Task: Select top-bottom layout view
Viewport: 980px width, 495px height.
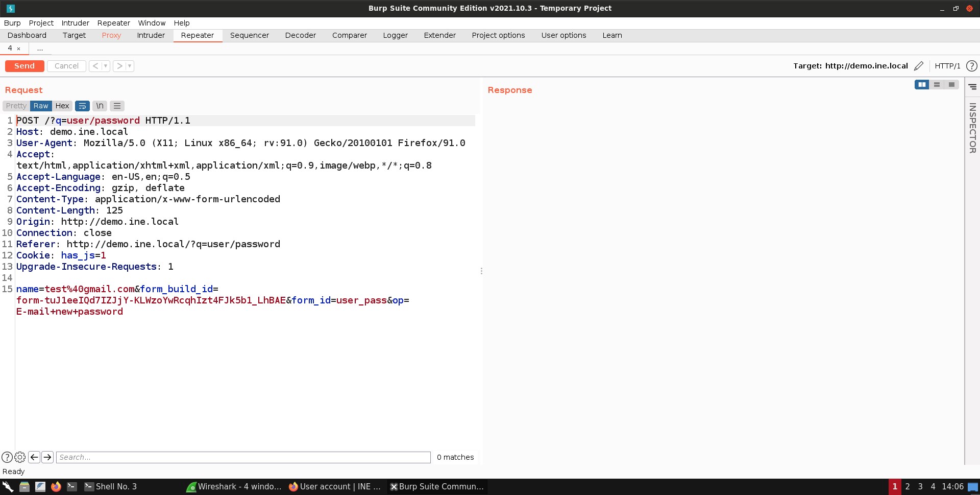Action: tap(937, 85)
